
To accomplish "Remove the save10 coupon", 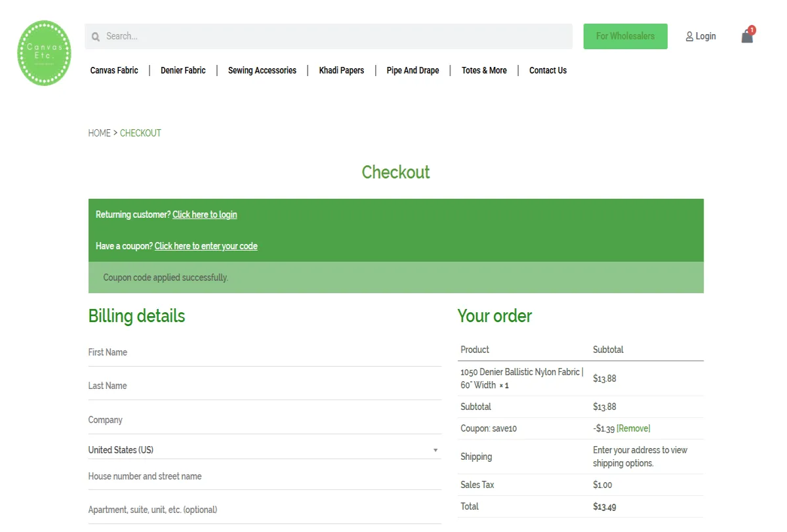I will [x=633, y=428].
